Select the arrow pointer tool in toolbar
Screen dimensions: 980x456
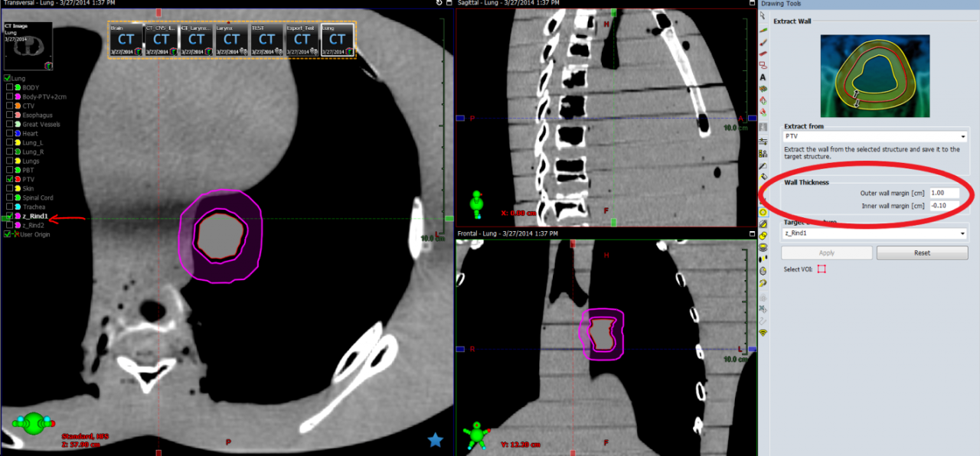[763, 16]
